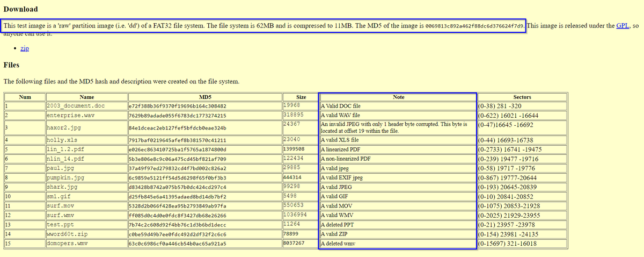Select file name pumpkin.jpg
This screenshot has width=644, height=257.
[x=65, y=177]
